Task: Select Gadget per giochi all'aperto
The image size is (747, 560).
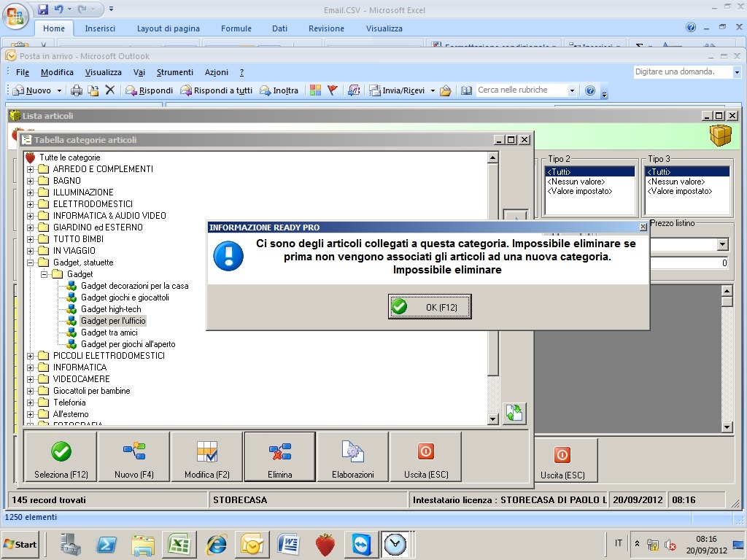Action: [128, 344]
